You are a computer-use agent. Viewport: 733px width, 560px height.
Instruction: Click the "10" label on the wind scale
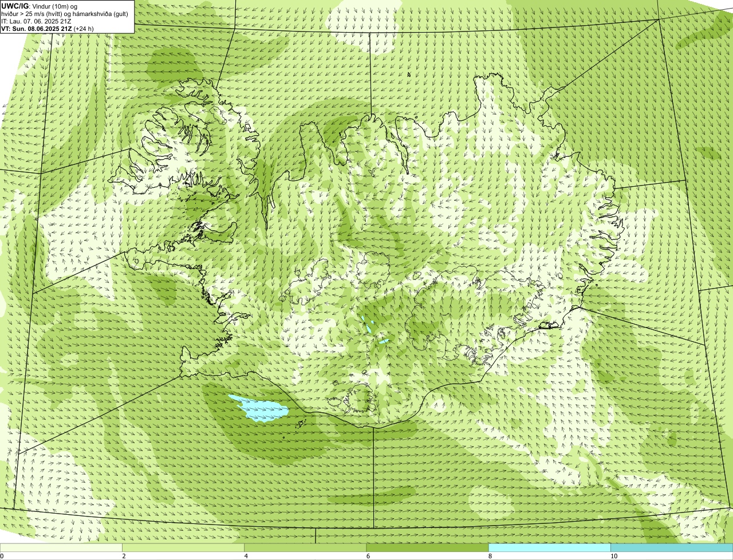coord(613,556)
